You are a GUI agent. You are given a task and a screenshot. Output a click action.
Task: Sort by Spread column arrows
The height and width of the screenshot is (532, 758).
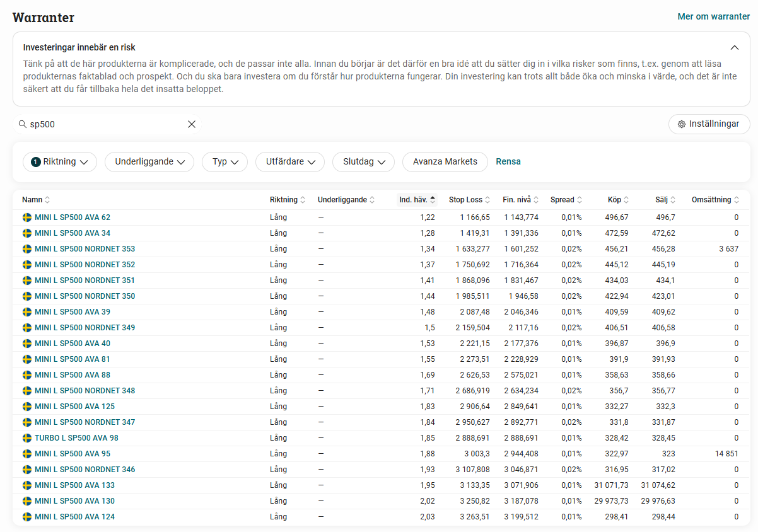click(579, 200)
